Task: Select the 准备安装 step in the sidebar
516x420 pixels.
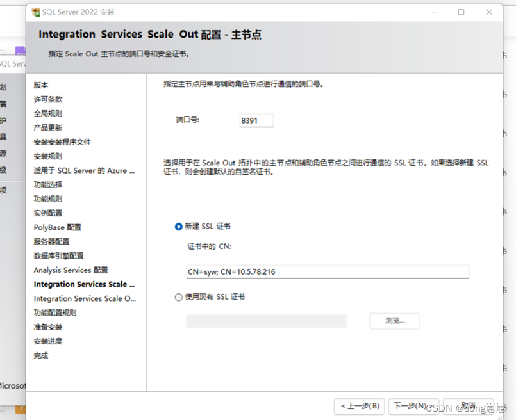Action: click(48, 327)
